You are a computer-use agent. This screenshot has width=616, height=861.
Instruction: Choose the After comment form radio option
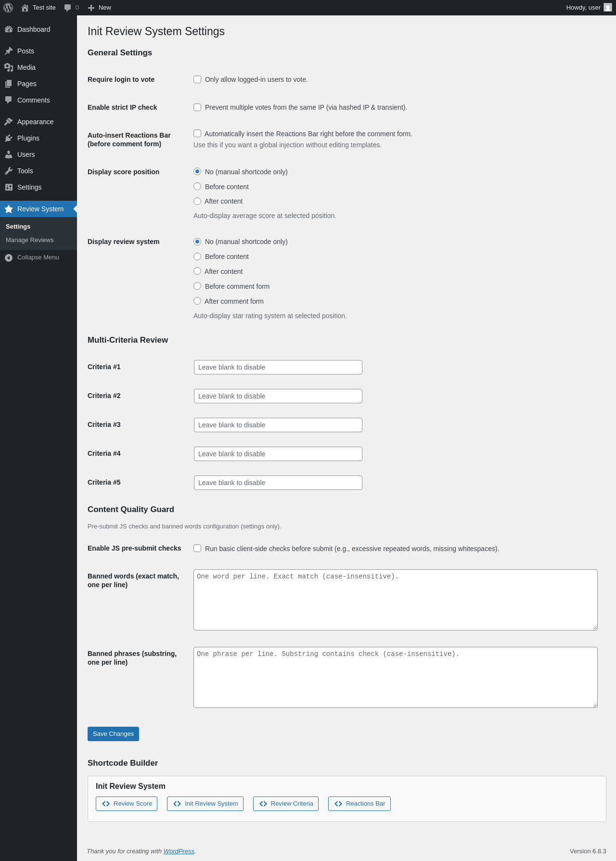[x=197, y=301]
